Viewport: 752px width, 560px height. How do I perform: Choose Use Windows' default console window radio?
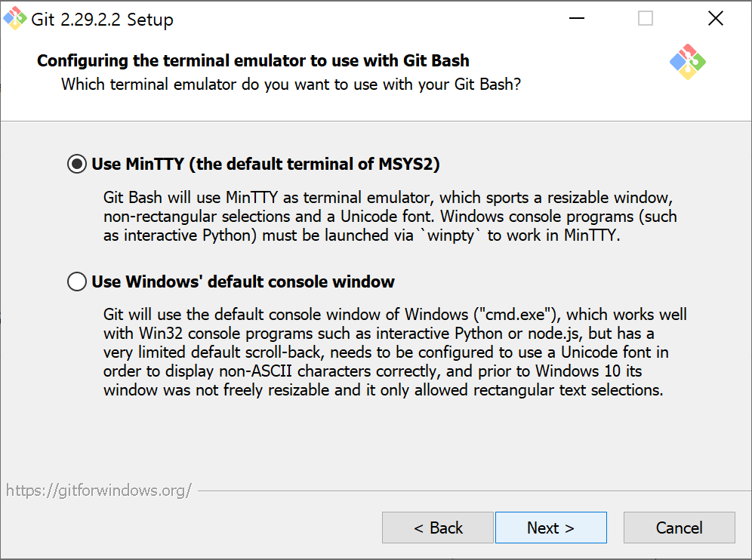tap(77, 282)
